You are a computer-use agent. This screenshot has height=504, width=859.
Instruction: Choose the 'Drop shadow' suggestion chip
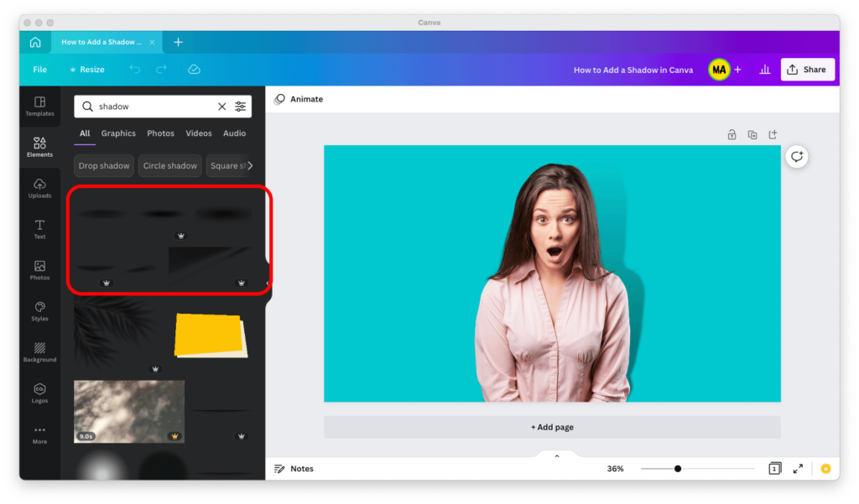pos(104,165)
